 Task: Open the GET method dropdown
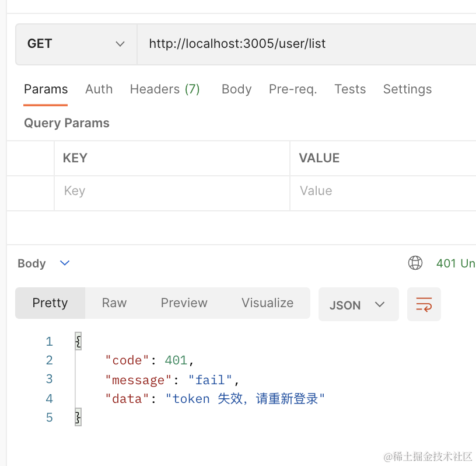click(76, 44)
